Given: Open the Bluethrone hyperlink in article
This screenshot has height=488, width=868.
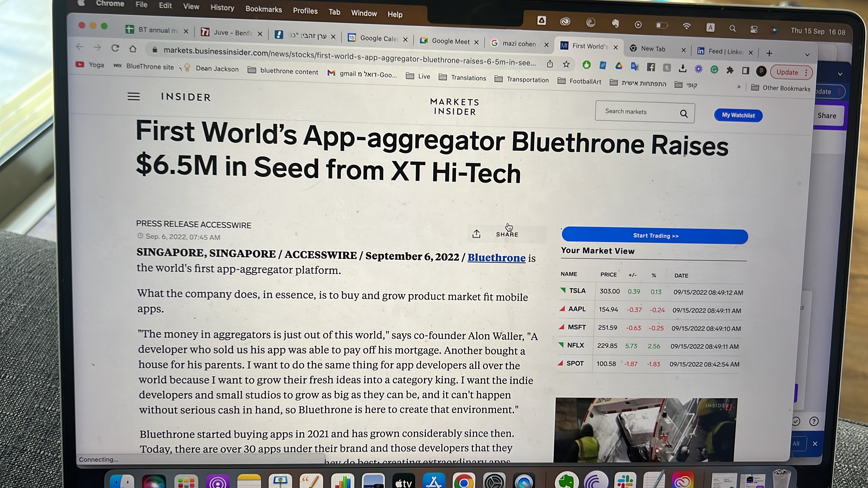Looking at the screenshot, I should point(496,258).
